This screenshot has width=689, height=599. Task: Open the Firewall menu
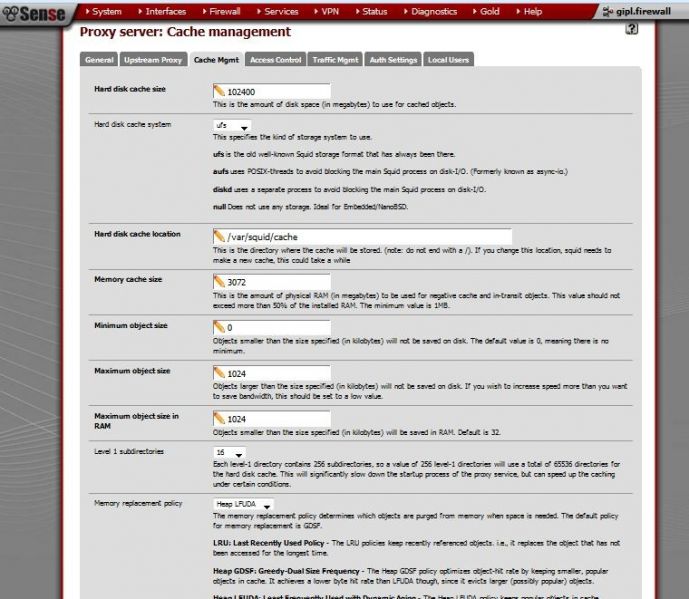221,11
